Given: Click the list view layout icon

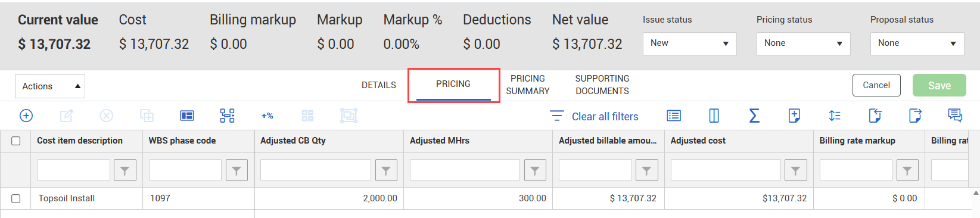Looking at the screenshot, I should pyautogui.click(x=674, y=116).
